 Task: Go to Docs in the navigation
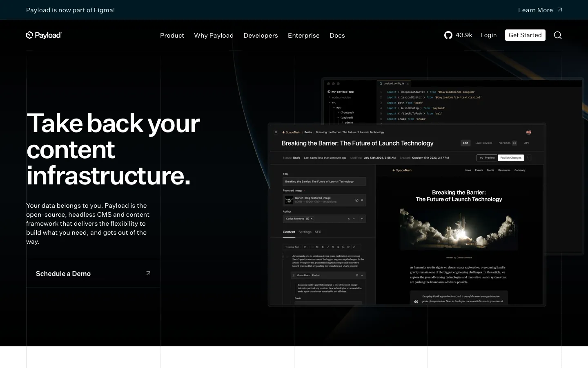click(337, 35)
